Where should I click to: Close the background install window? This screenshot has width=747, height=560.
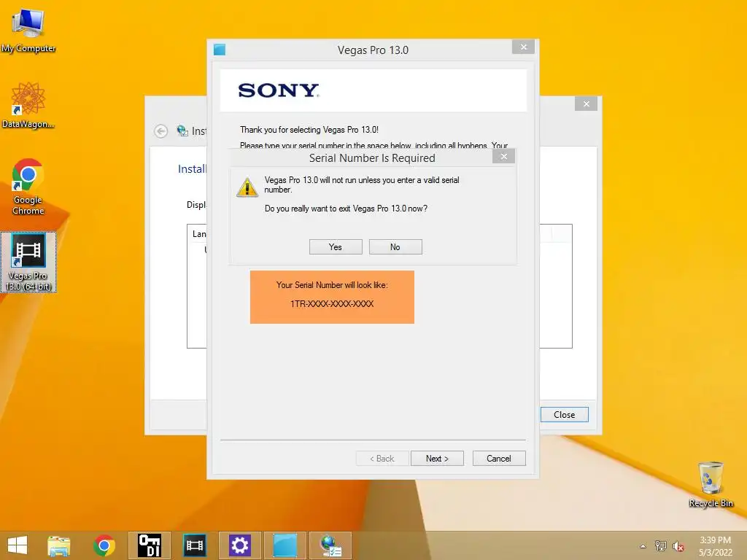586,104
